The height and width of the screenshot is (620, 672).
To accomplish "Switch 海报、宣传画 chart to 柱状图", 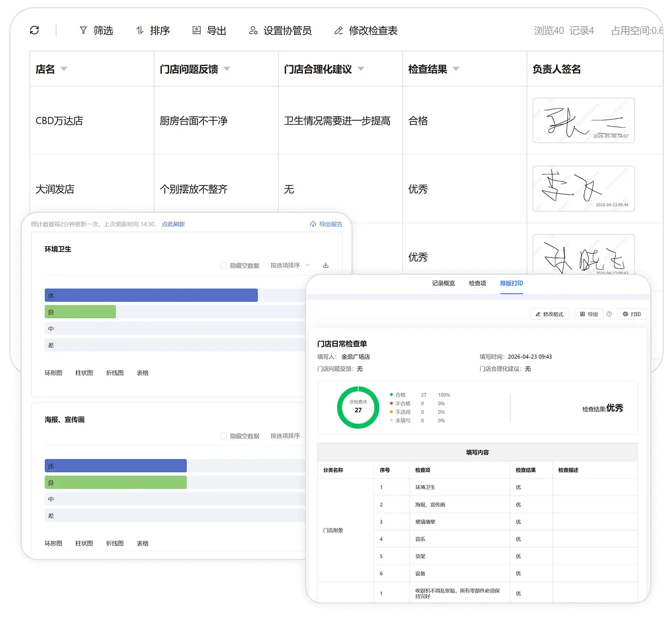I will coord(84,543).
